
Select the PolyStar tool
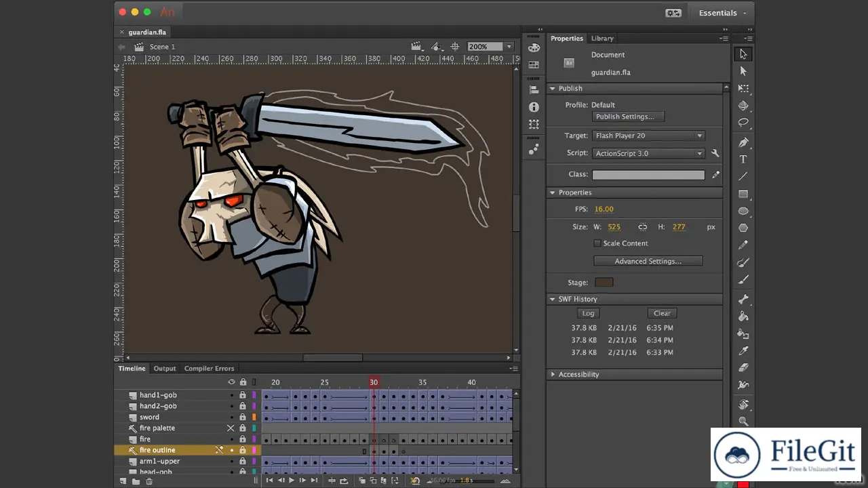point(743,228)
